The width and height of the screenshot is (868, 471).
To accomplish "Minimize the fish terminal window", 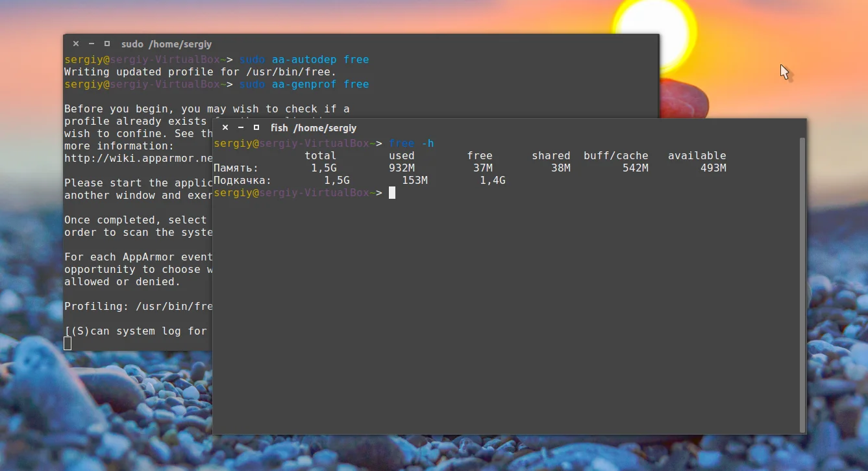I will [241, 128].
